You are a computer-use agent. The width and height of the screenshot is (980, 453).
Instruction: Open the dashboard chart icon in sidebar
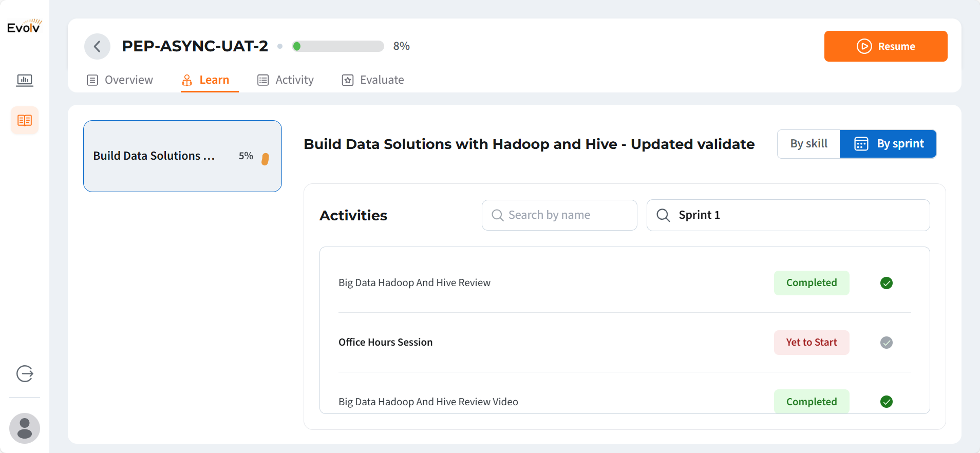pyautogui.click(x=25, y=80)
